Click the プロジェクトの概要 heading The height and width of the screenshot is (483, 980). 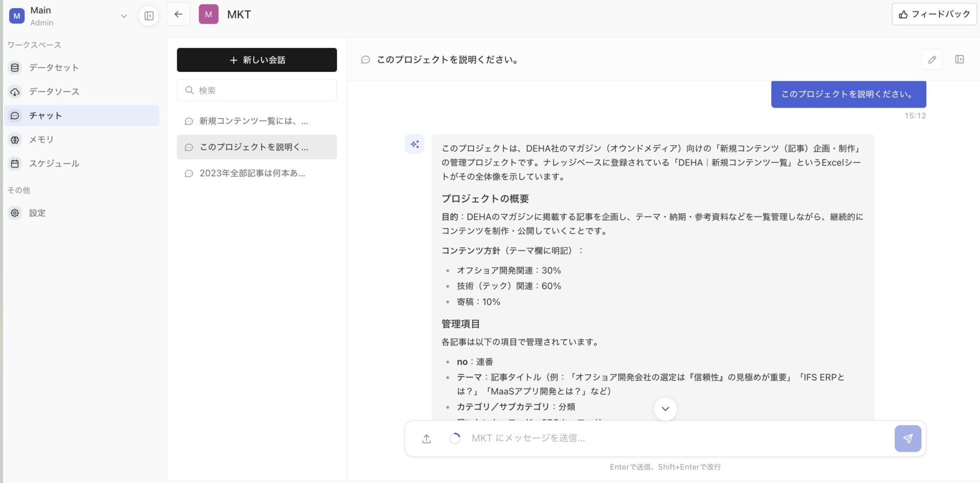coord(485,199)
